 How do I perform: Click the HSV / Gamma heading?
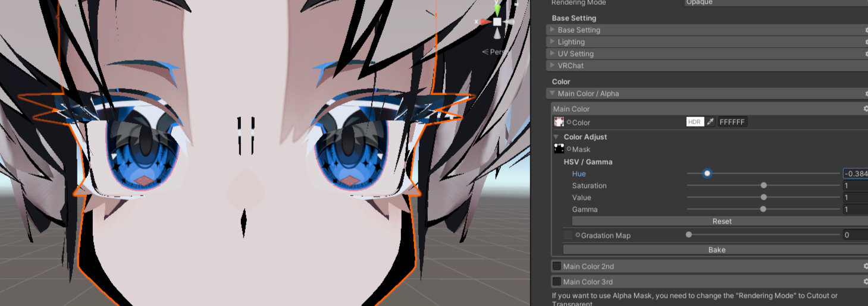[x=588, y=162]
